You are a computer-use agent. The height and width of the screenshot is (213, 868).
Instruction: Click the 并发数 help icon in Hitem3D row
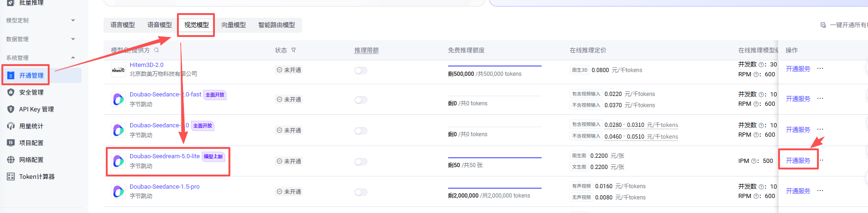click(761, 65)
